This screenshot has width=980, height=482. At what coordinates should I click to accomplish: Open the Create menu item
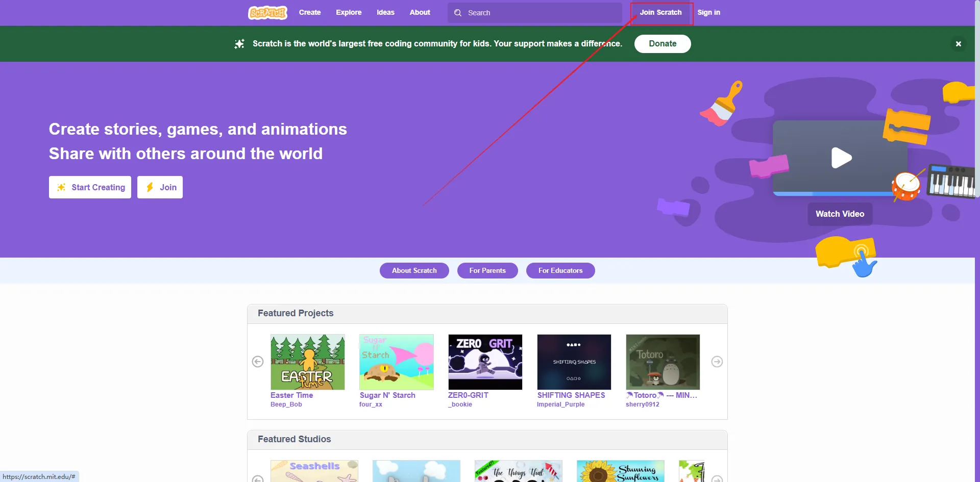coord(310,12)
